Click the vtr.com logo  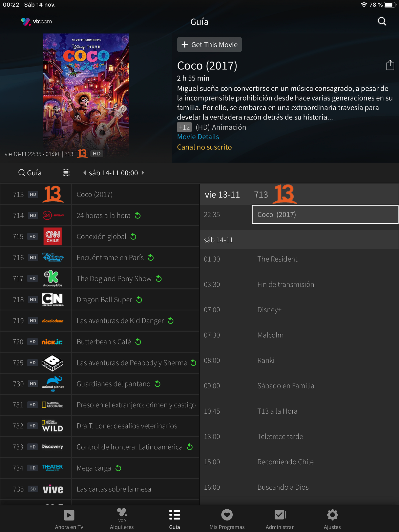[37, 21]
